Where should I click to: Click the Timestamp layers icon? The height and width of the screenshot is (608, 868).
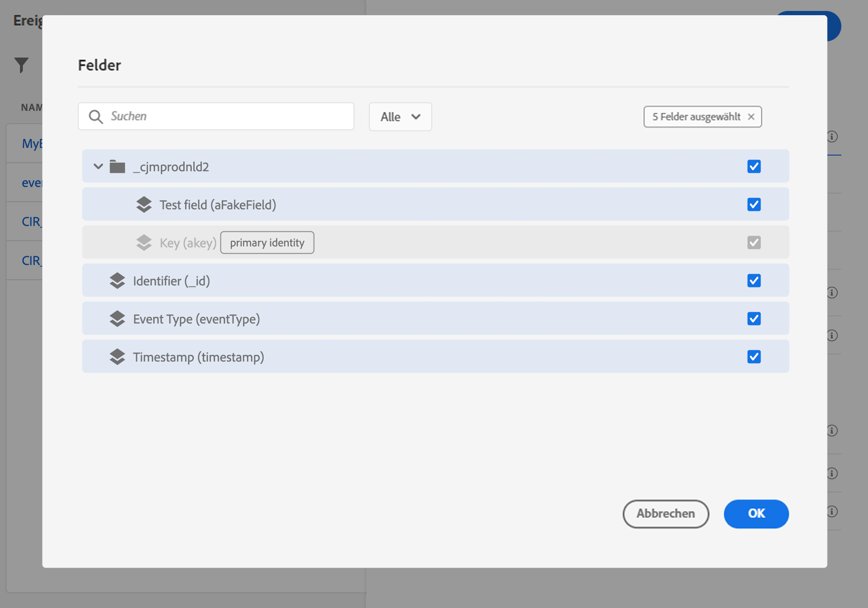(x=117, y=357)
